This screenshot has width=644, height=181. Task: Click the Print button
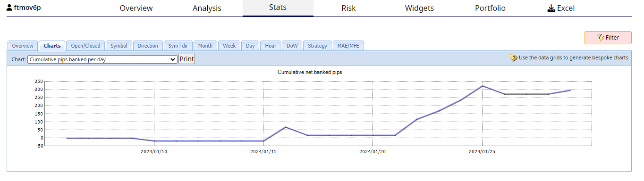coord(186,59)
